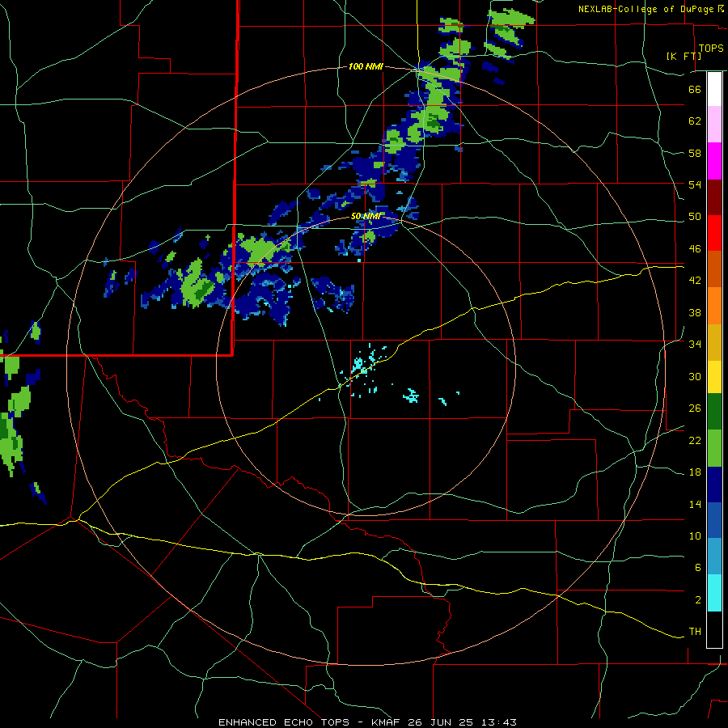This screenshot has height=728, width=728.
Task: Click the "18" scale label
Action: coord(695,472)
